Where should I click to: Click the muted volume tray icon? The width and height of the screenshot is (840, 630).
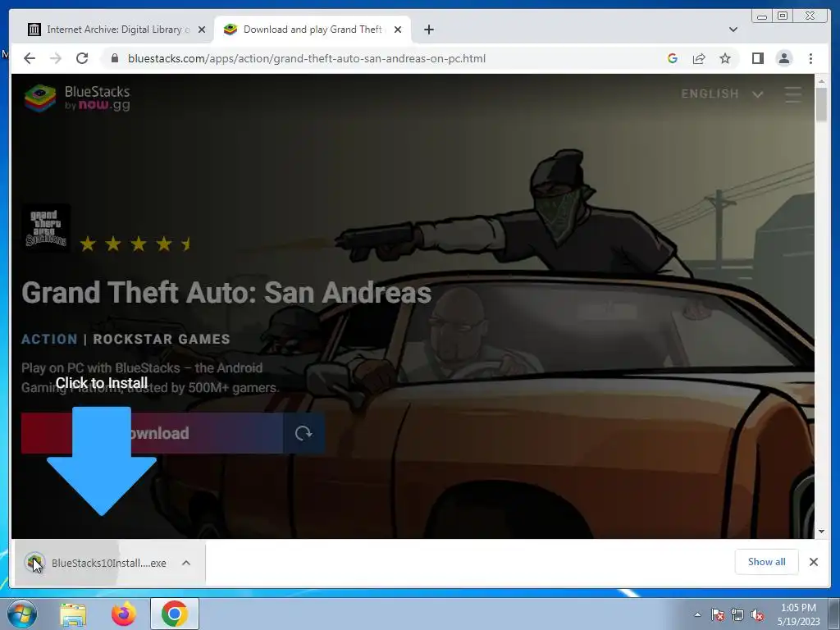click(x=757, y=614)
